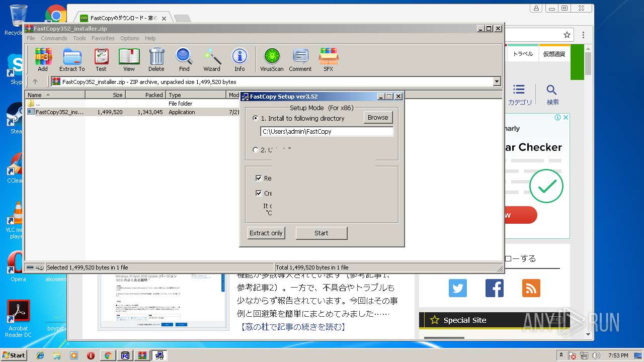
Task: Click the SFX toolbar icon
Action: tap(328, 60)
